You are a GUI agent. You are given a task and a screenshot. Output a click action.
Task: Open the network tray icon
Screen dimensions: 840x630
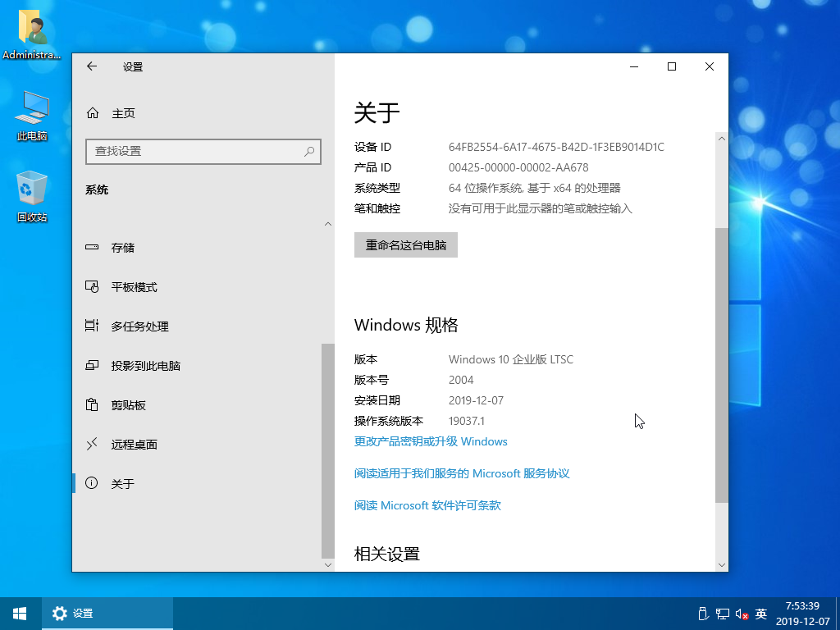(723, 614)
